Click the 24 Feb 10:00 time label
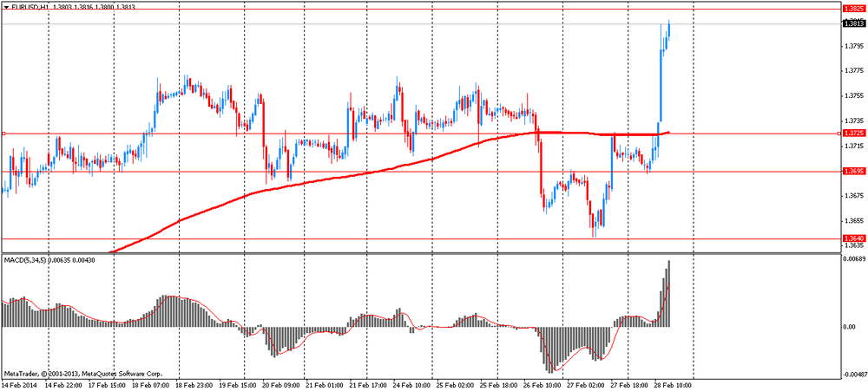The width and height of the screenshot is (868, 391). tap(412, 384)
